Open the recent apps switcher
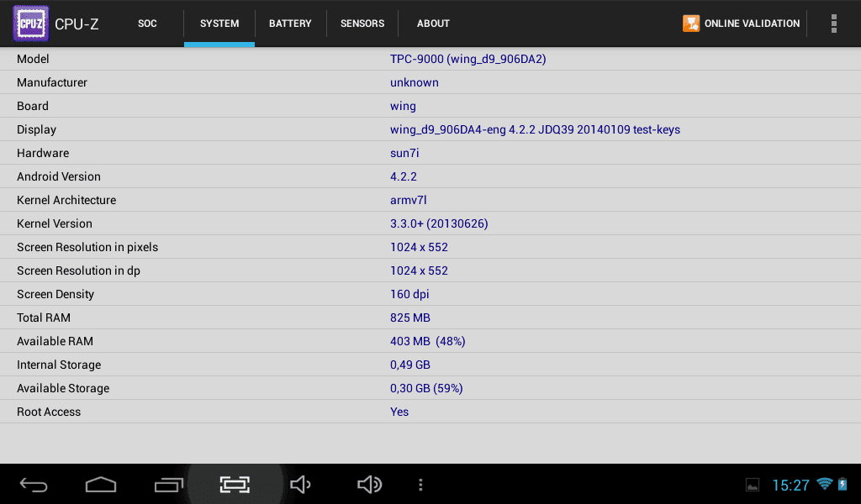Image resolution: width=861 pixels, height=504 pixels. [168, 485]
